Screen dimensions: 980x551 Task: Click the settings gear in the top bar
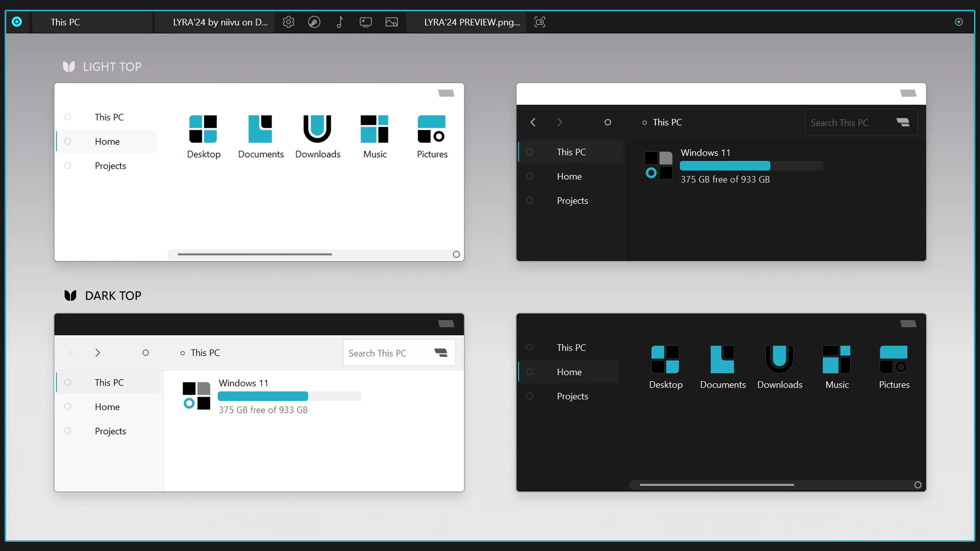pos(288,22)
